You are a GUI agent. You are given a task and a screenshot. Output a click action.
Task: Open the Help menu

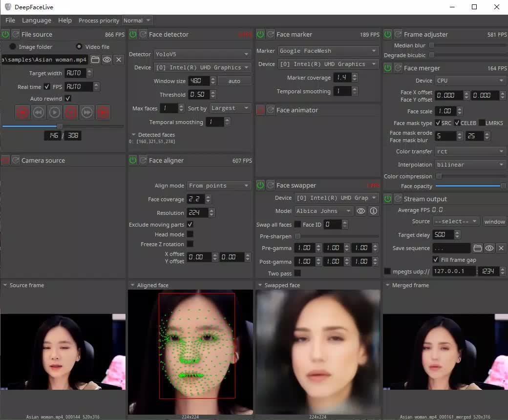coord(64,20)
